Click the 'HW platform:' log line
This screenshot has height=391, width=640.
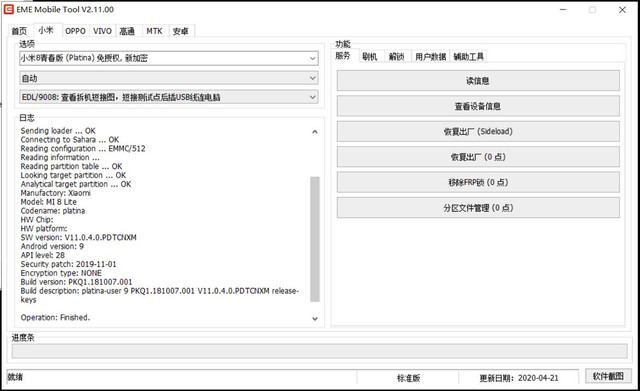[44, 229]
